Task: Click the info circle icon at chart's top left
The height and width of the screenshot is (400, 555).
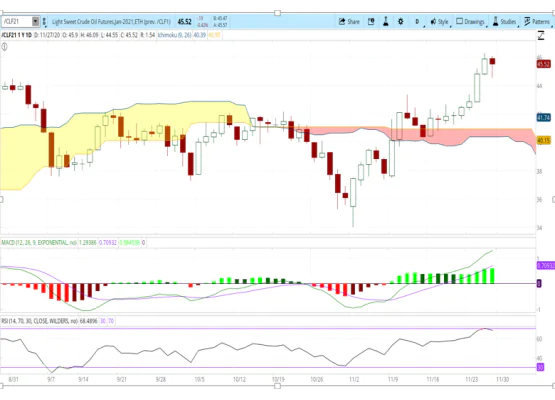Action: [4, 46]
